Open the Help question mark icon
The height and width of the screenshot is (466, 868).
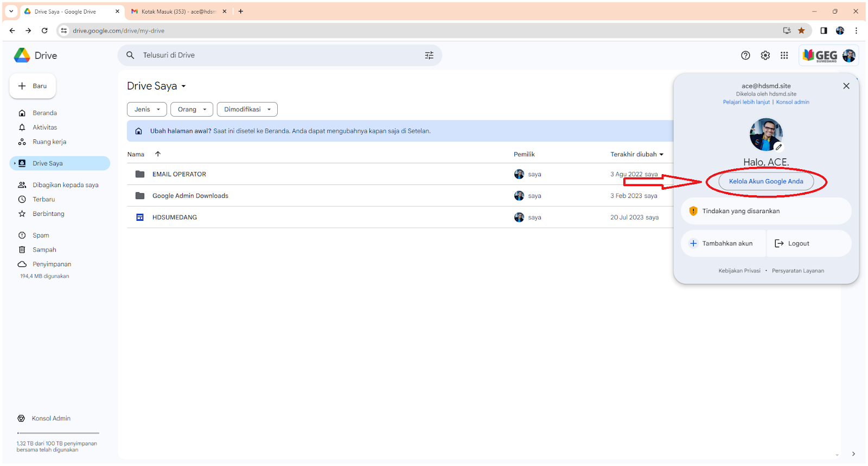pyautogui.click(x=745, y=55)
